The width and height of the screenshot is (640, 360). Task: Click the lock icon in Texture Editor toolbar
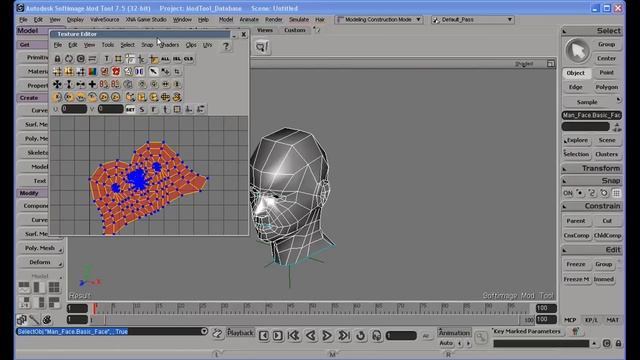click(58, 59)
